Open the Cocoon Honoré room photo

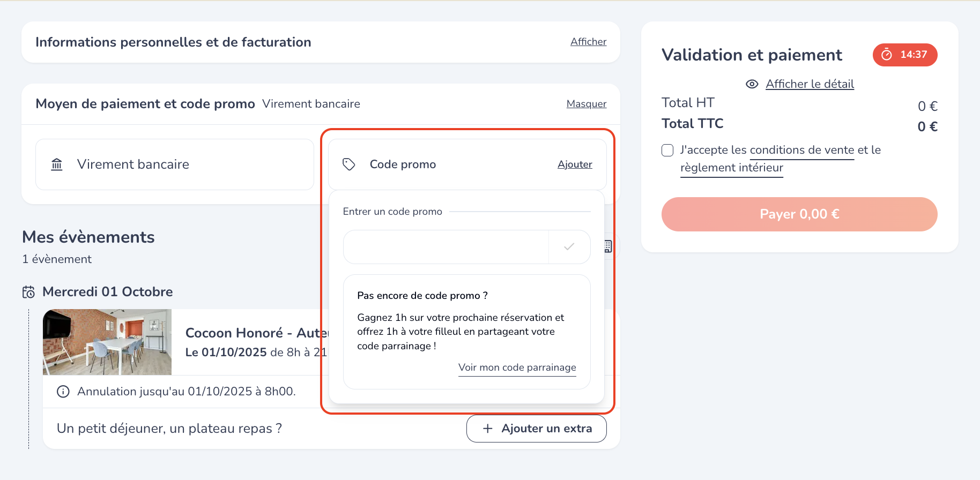pos(107,342)
